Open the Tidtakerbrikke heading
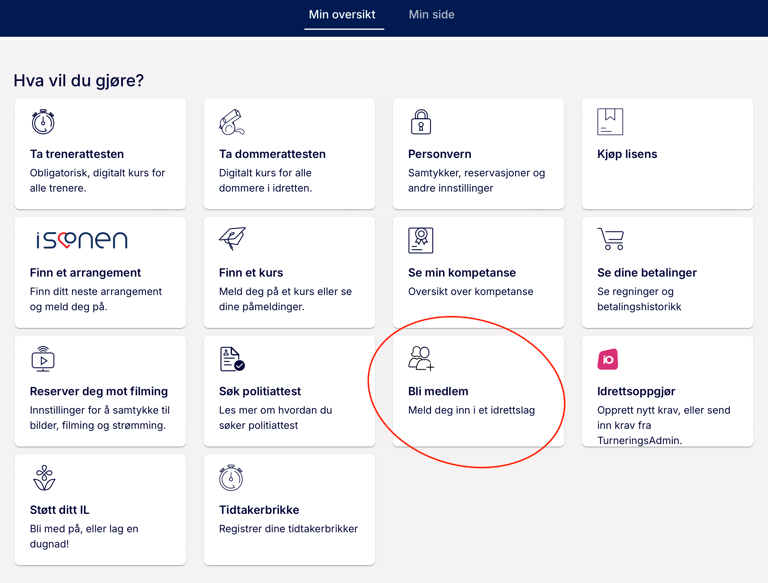The image size is (768, 583). (259, 510)
